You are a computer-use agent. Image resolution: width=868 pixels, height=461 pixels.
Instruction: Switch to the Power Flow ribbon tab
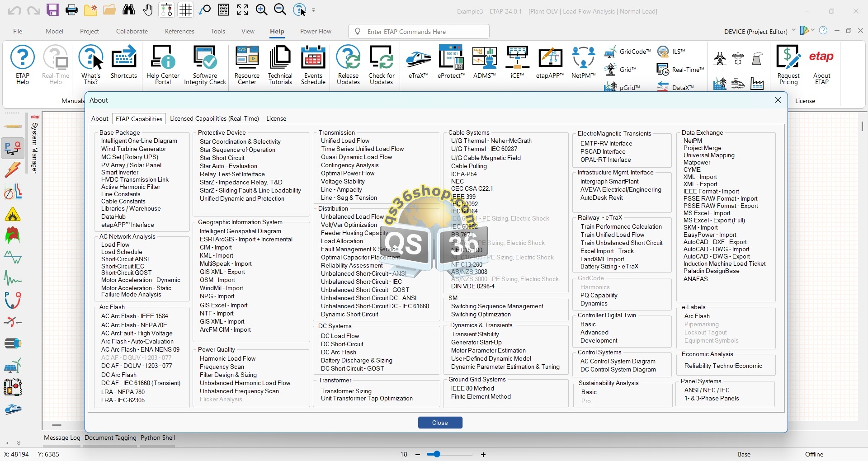click(x=316, y=31)
